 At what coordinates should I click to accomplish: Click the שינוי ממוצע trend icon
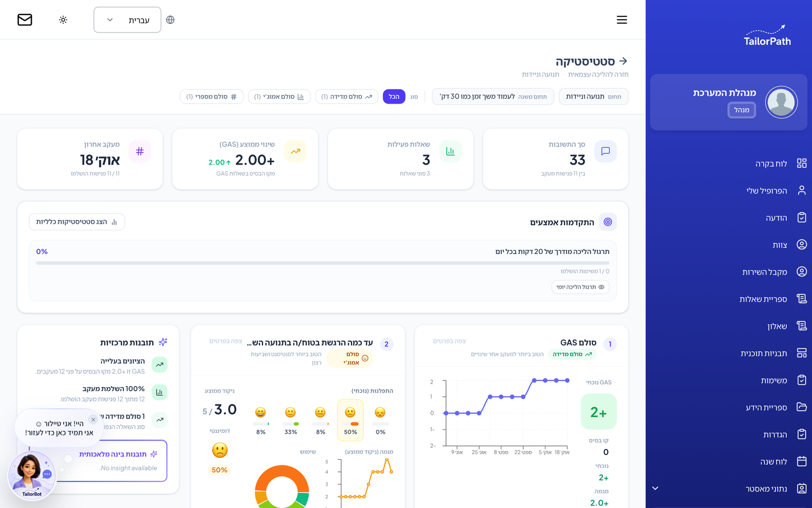click(x=295, y=151)
